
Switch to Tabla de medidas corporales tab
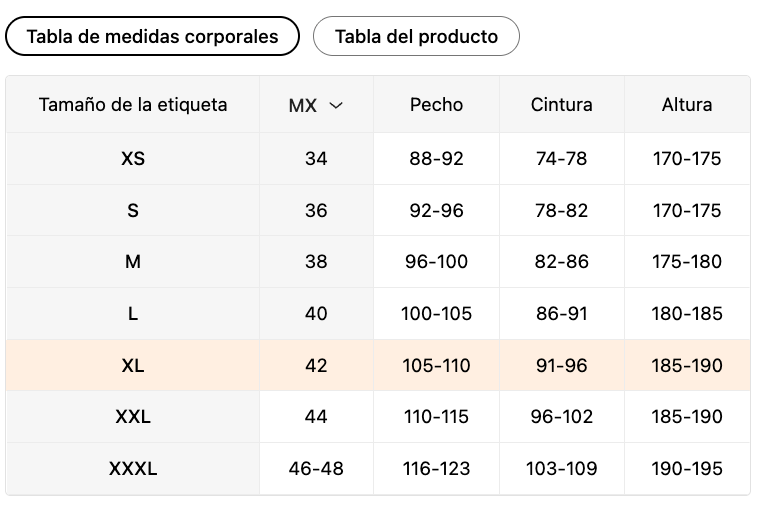(152, 37)
